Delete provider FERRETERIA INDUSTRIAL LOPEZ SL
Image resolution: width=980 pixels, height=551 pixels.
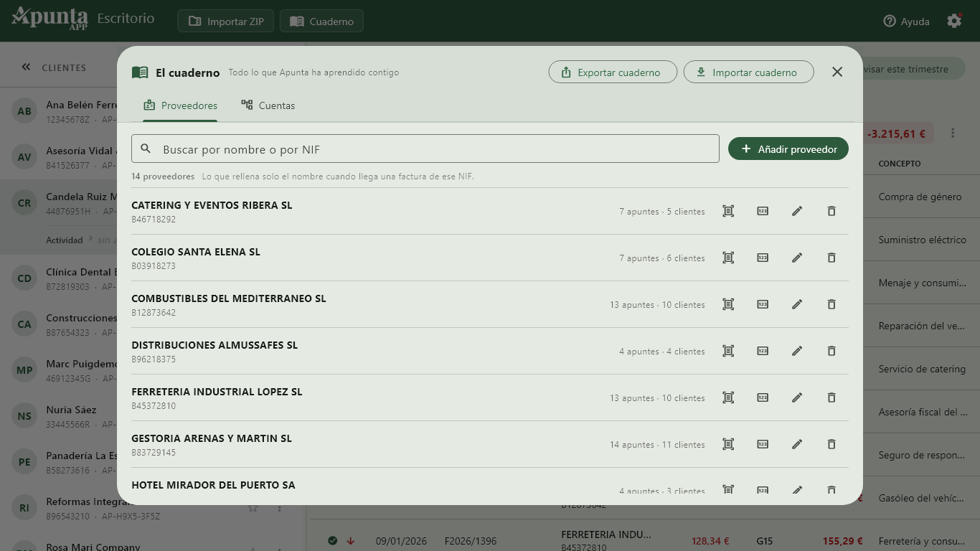(x=831, y=397)
